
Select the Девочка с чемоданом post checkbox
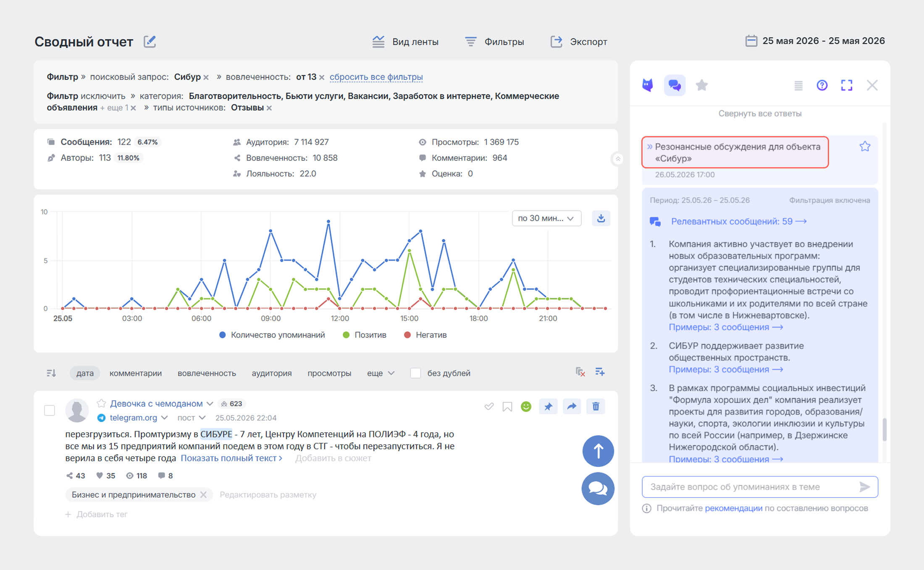[50, 410]
